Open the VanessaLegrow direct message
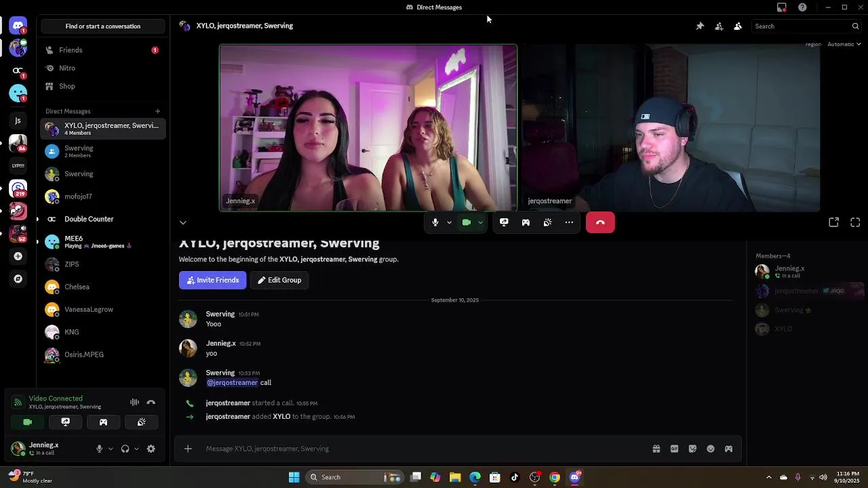Screen dimensions: 868x488 click(x=102, y=310)
